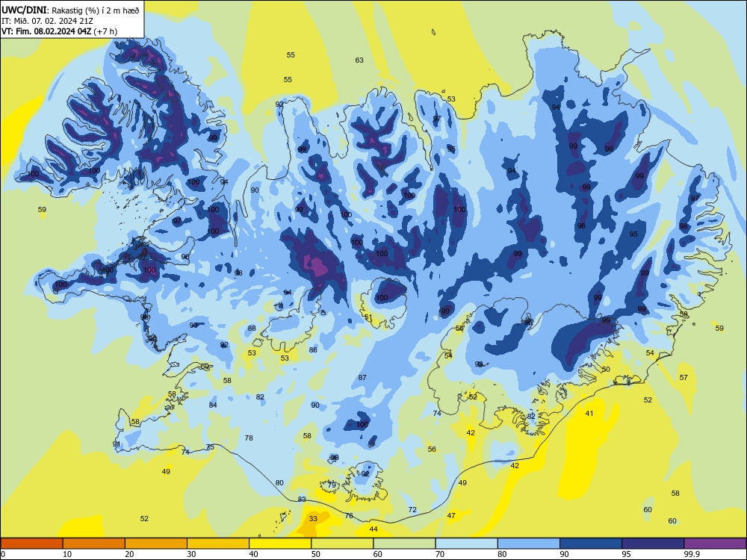This screenshot has height=560, width=747.
Task: Pick the 50–60 pale yellow legend swatch
Action: [342, 544]
